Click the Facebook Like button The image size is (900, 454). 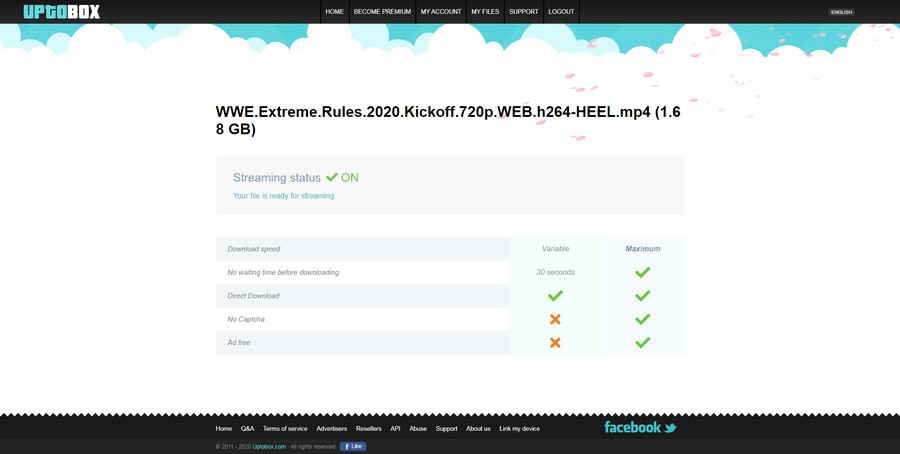[x=353, y=446]
